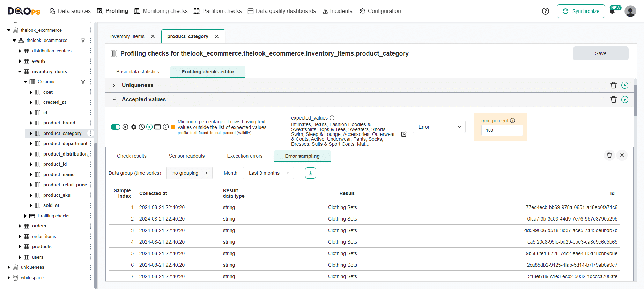Image resolution: width=644 pixels, height=289 pixels.
Task: Select Profiling checks under inventory_items
Action: tap(53, 216)
